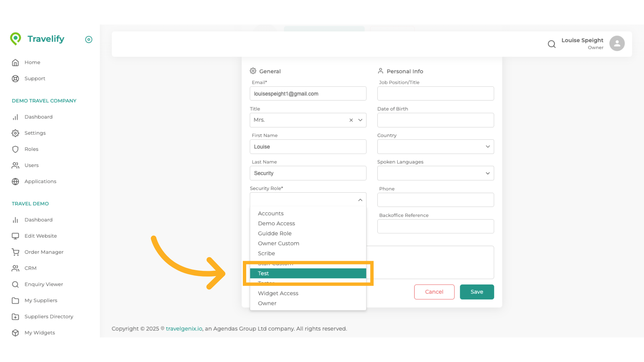Click the sidebar collapse target icon
The width and height of the screenshot is (644, 362).
click(89, 40)
